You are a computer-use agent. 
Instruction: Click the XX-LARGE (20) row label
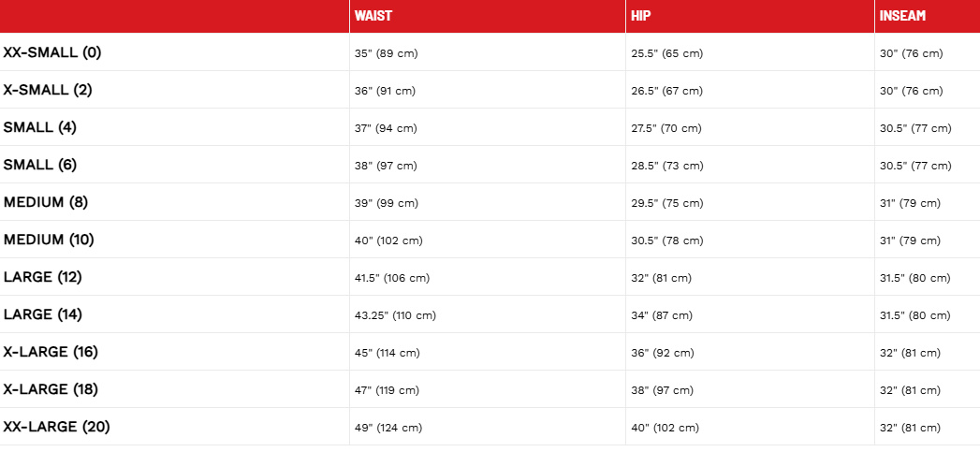tap(56, 427)
